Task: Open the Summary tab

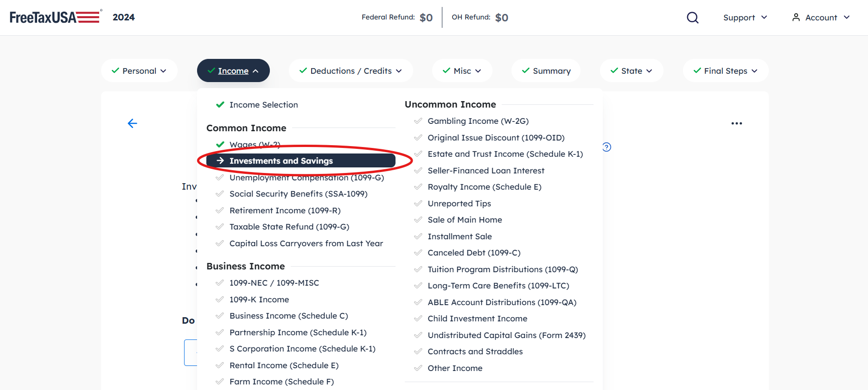Action: (x=546, y=70)
